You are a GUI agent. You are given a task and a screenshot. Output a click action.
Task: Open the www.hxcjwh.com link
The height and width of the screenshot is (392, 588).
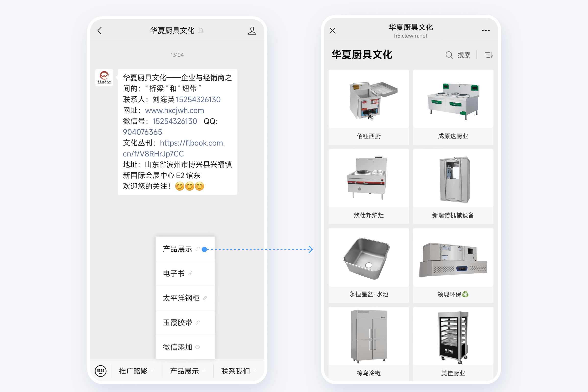click(174, 110)
